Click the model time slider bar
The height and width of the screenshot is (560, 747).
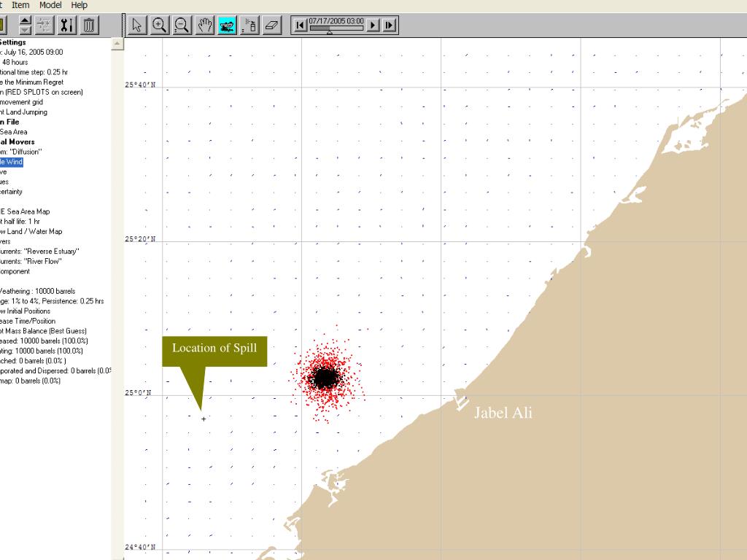pyautogui.click(x=336, y=29)
